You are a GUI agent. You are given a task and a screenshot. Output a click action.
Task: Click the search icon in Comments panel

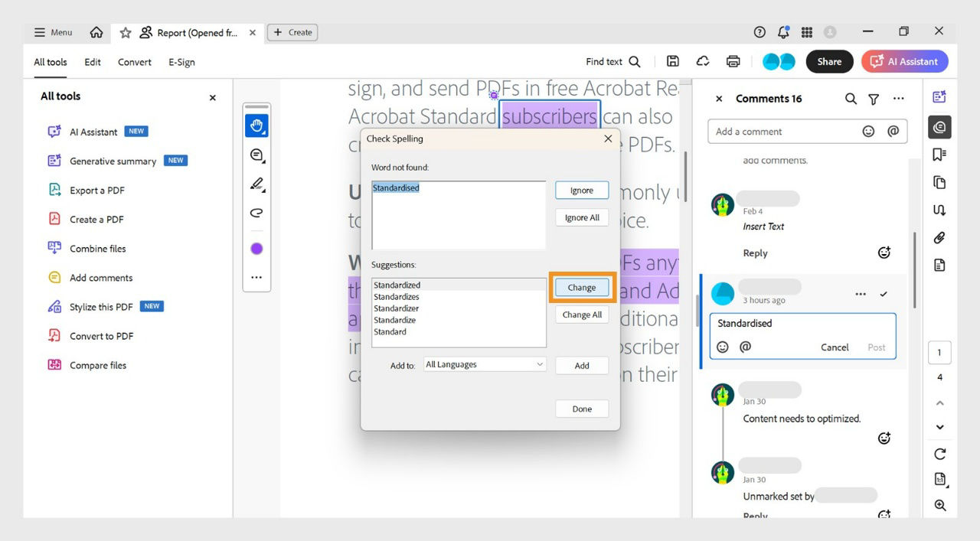[850, 99]
